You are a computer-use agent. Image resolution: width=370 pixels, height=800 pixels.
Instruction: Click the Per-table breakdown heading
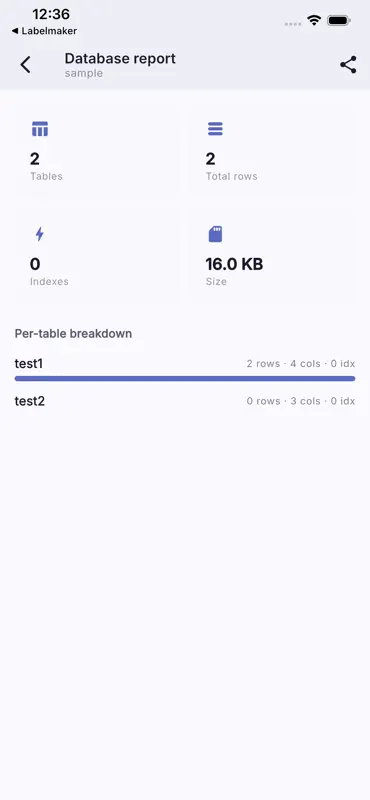[x=73, y=334]
